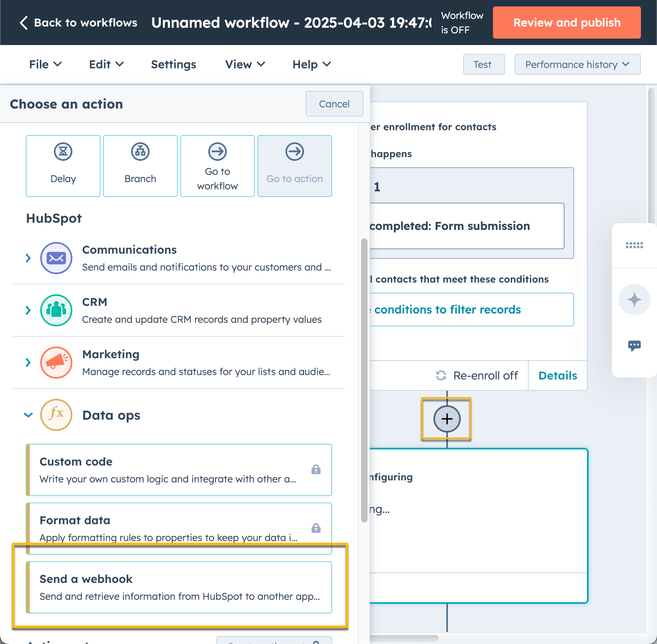657x644 pixels.
Task: Click the Delay hourglass icon
Action: [63, 152]
